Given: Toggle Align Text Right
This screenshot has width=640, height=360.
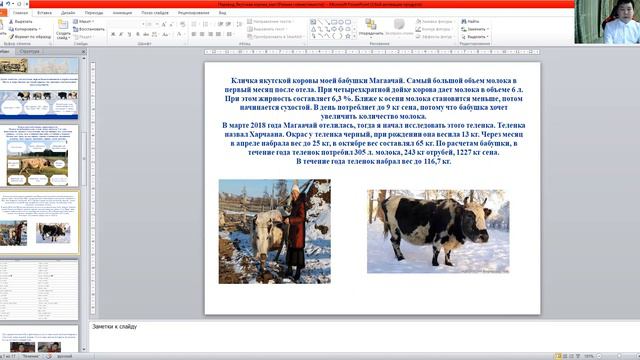Looking at the screenshot, I should tap(210, 35).
